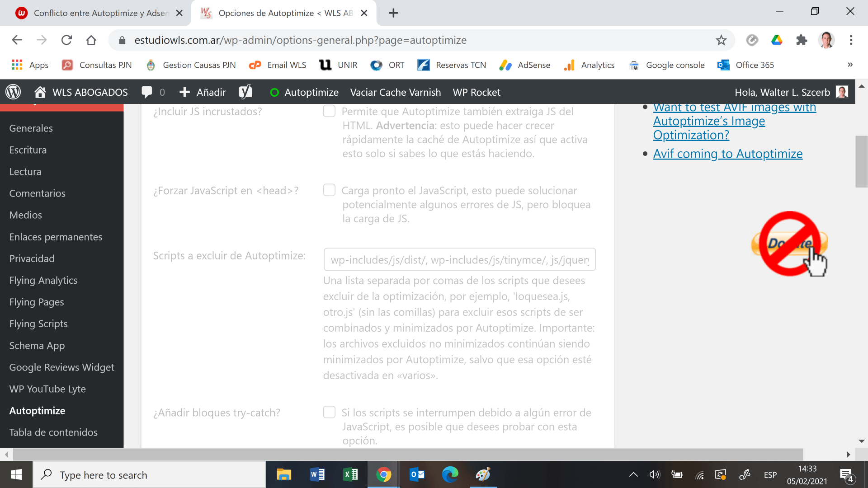The image size is (868, 488).
Task: Open a new browser tab
Action: (x=393, y=13)
